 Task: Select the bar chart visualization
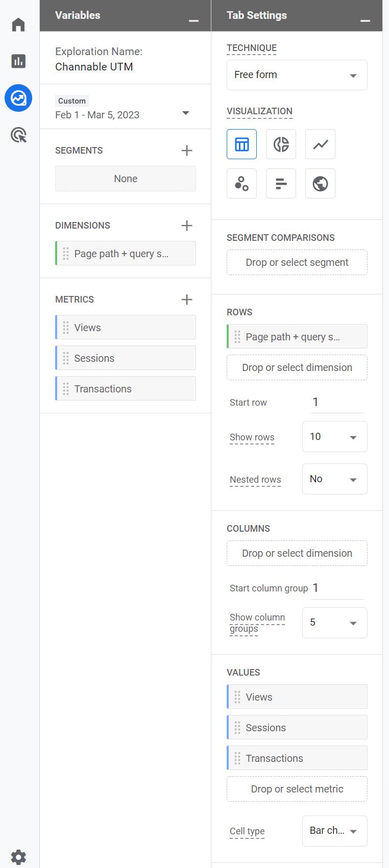coord(281,184)
